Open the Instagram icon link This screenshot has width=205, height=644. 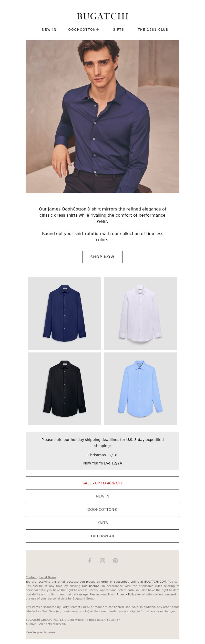pos(102,561)
